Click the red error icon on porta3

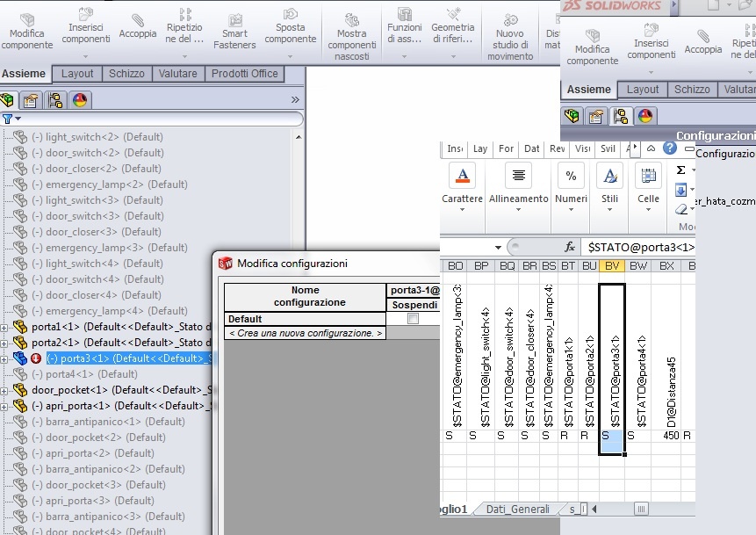pos(36,358)
